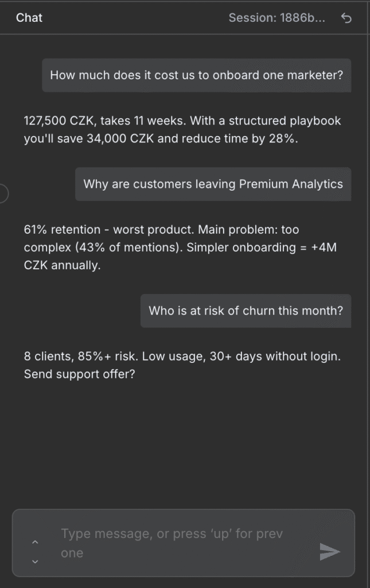Click the 'save 34,000 CZK' reply line
The image size is (370, 588).
pos(161,139)
